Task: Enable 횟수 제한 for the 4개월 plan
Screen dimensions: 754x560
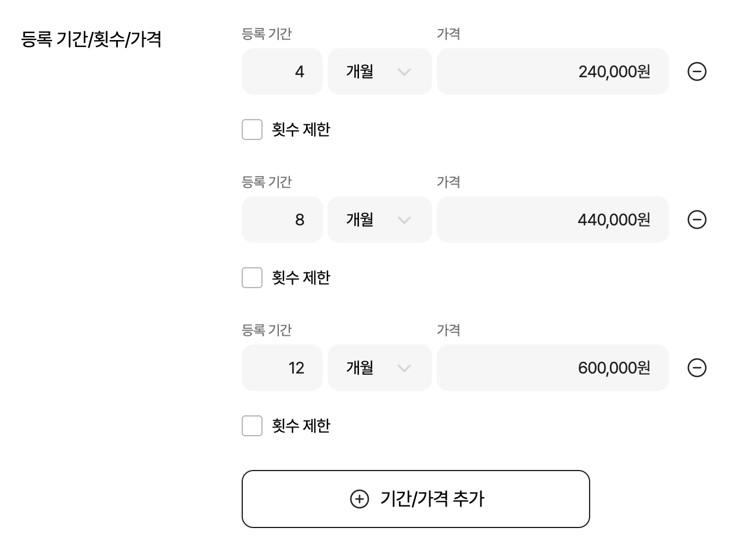Action: click(252, 130)
